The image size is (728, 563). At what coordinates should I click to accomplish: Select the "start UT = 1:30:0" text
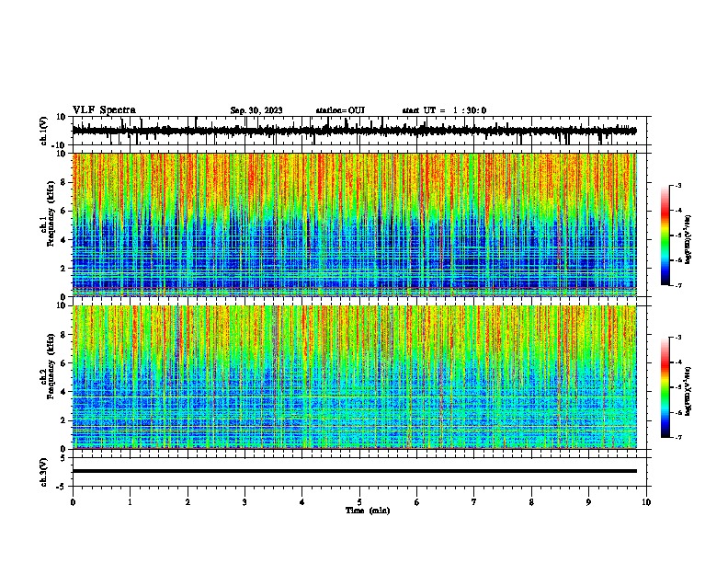click(444, 110)
